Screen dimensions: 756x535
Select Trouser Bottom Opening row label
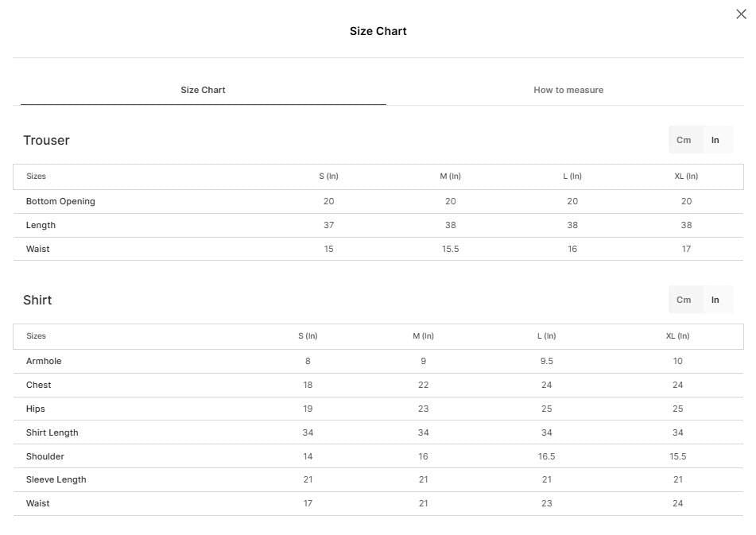pyautogui.click(x=60, y=201)
